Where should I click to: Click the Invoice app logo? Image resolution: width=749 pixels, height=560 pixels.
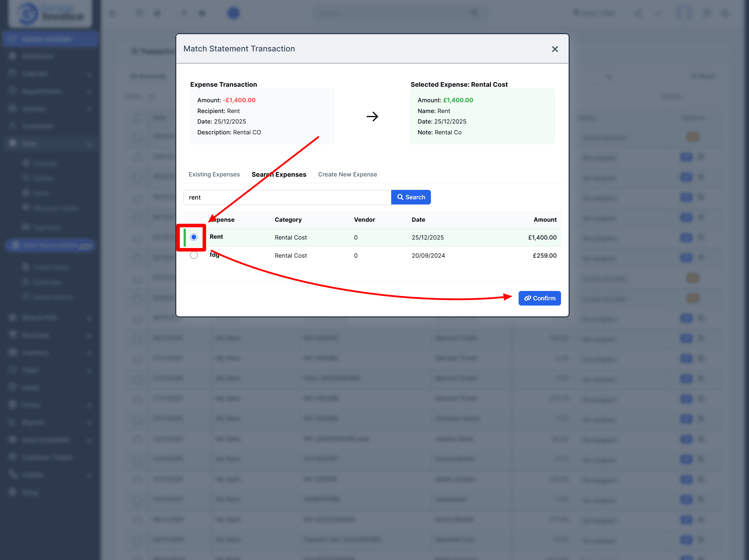point(50,13)
